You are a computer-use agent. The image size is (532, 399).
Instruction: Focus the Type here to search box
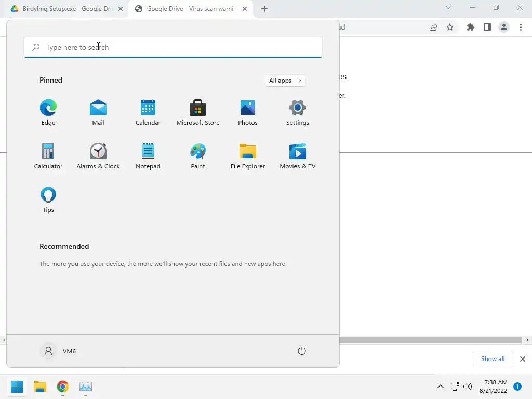click(x=173, y=47)
